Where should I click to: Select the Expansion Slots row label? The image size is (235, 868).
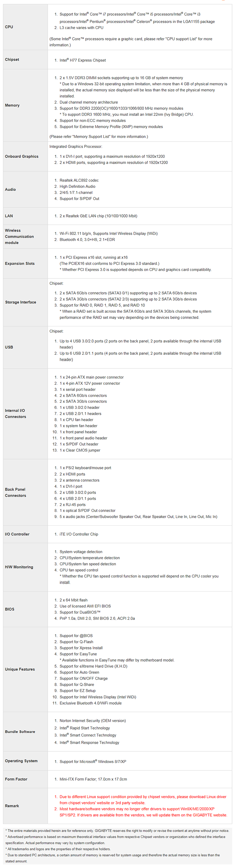20,263
